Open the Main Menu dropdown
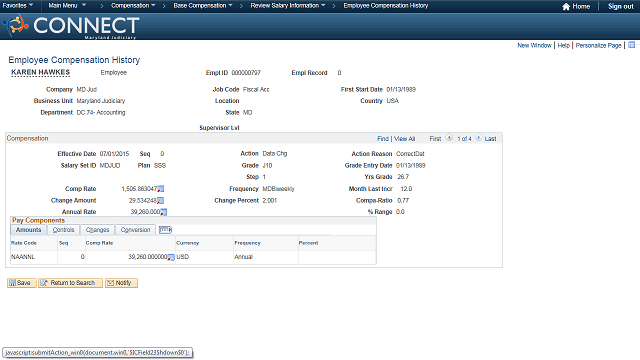Image resolution: width=640 pixels, height=360 pixels. pos(67,6)
